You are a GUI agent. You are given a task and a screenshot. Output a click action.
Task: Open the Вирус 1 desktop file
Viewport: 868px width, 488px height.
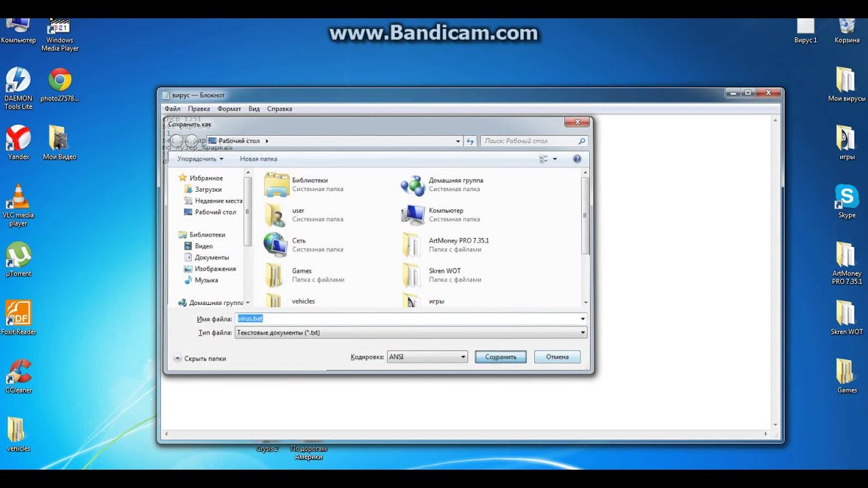point(806,31)
